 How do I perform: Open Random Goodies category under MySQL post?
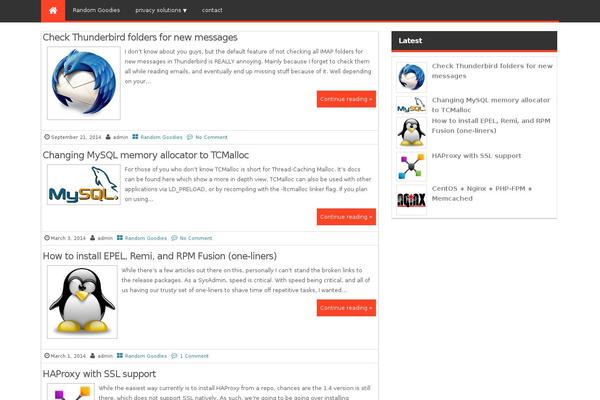[x=146, y=238]
